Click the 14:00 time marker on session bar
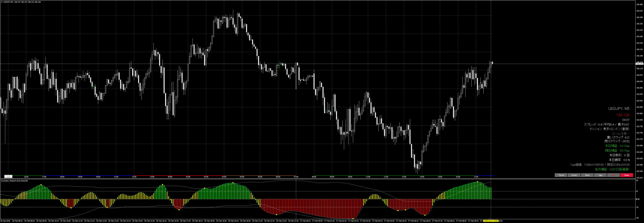This screenshot has height=223, width=644. pos(422,177)
